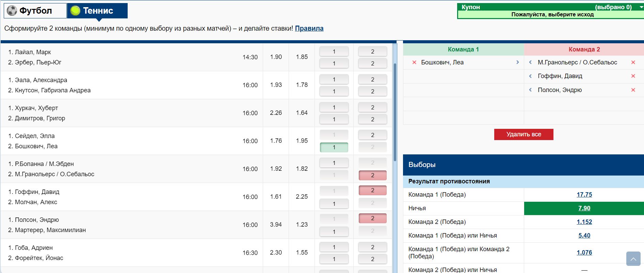Add Гоба, Адриен to team 1
The width and height of the screenshot is (644, 273).
coord(334,247)
